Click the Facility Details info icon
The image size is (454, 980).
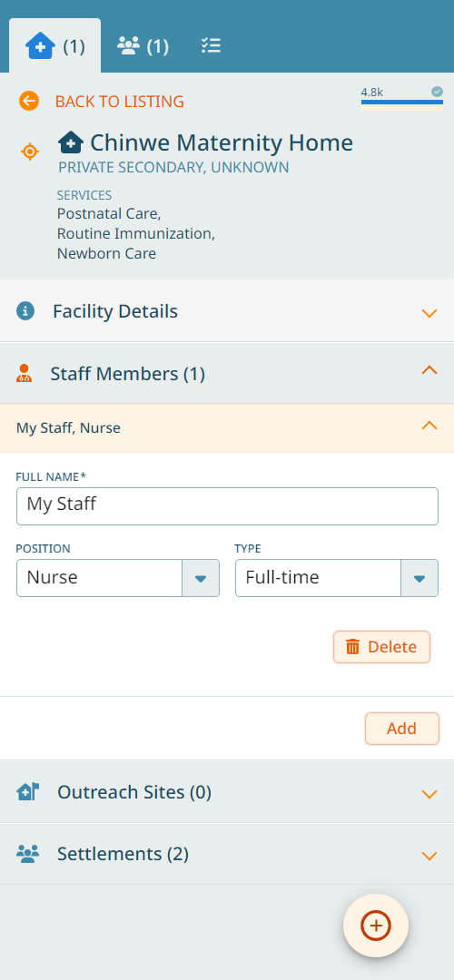25,310
